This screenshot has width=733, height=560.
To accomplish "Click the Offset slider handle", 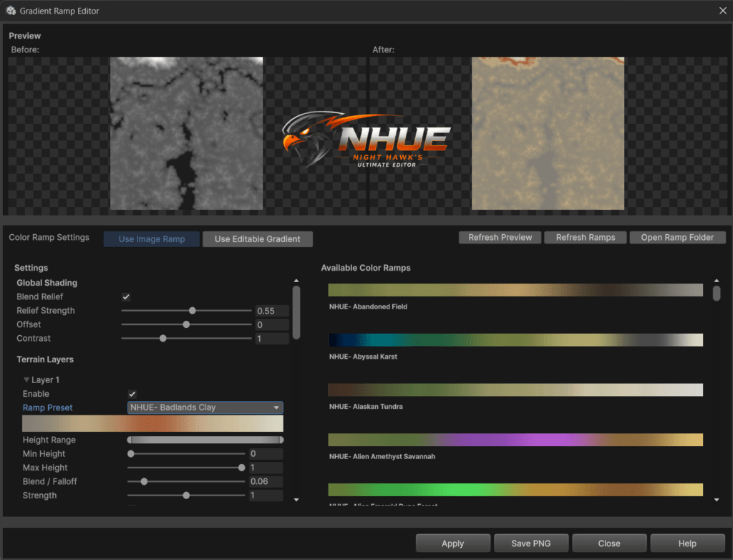I will pos(186,324).
